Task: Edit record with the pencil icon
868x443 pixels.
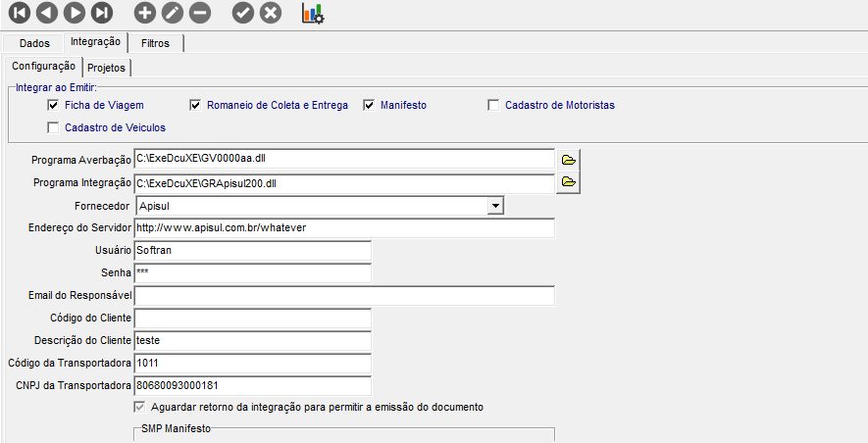Action: point(172,14)
